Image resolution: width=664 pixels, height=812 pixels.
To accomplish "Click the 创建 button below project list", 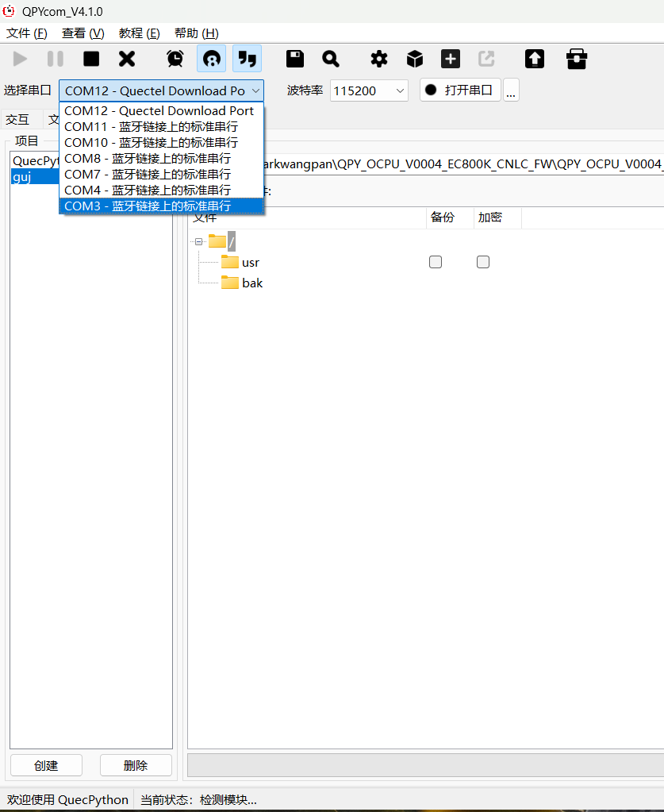I will (46, 765).
